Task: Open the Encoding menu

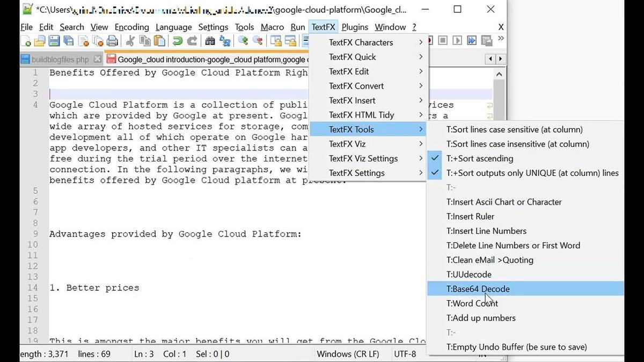Action: point(131,27)
